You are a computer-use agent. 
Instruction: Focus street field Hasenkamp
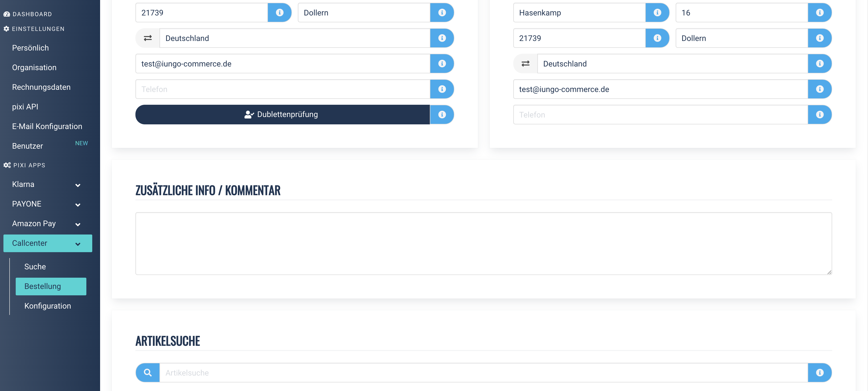579,13
